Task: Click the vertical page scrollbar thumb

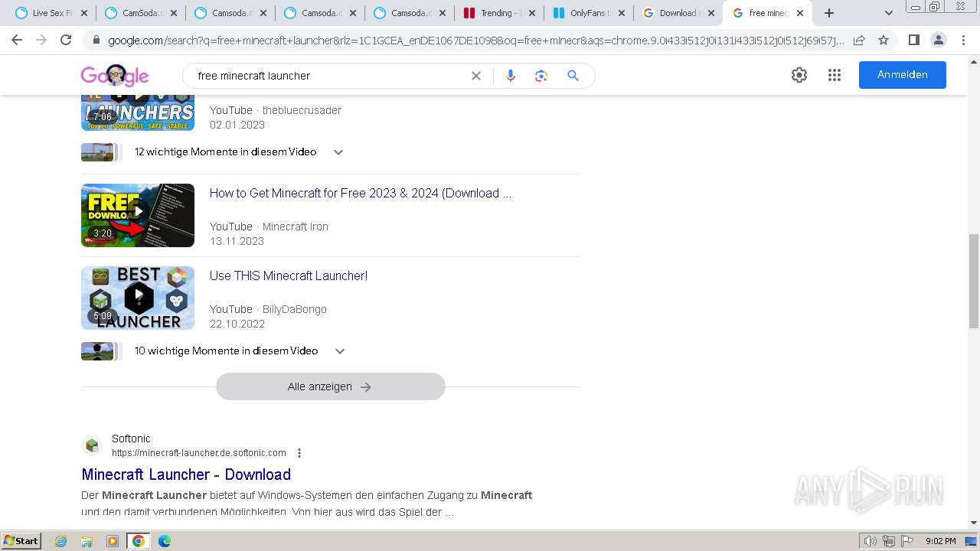Action: click(x=974, y=281)
